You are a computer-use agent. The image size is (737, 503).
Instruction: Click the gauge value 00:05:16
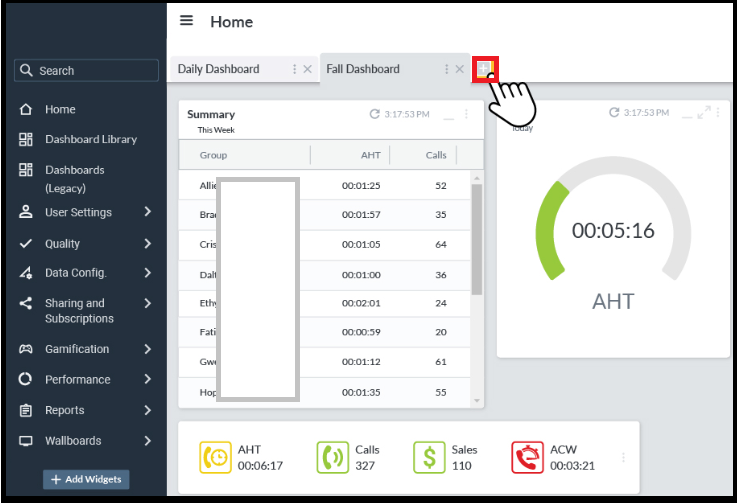point(613,230)
